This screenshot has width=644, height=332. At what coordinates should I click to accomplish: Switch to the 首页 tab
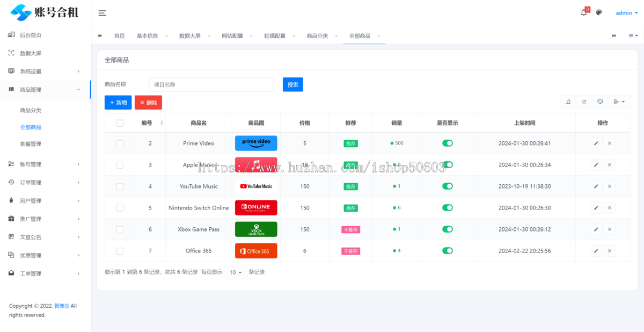[x=119, y=36]
